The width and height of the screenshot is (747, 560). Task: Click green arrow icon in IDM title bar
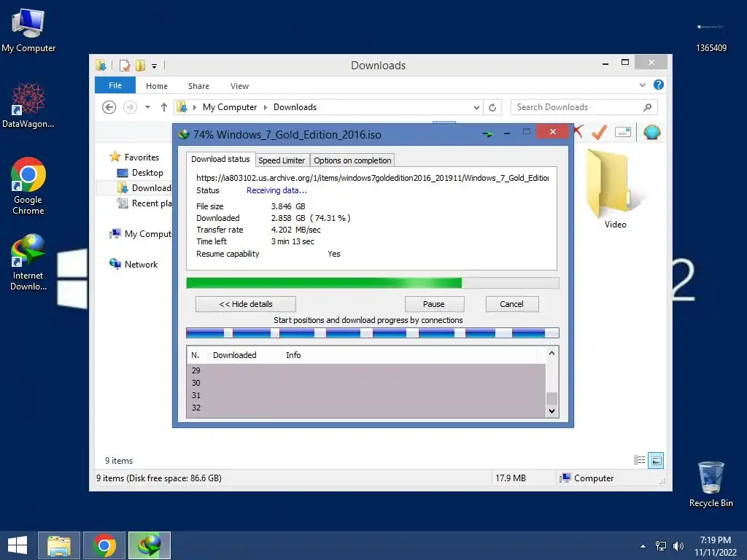coord(487,134)
